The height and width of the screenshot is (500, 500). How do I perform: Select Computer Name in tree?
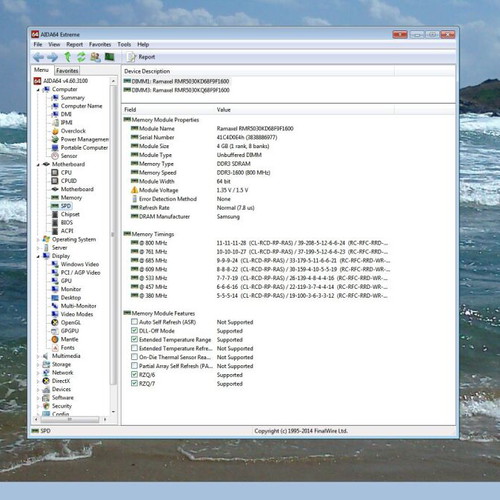[x=81, y=106]
